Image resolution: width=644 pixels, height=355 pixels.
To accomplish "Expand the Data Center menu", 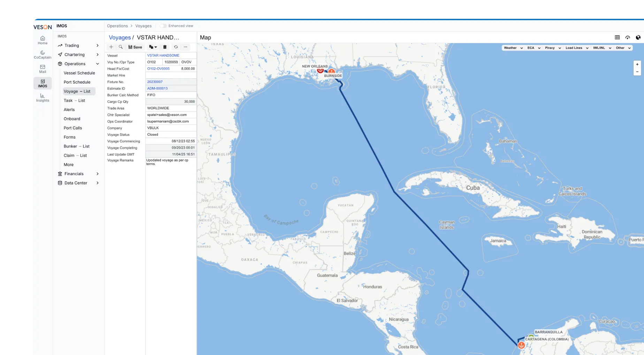I will [x=78, y=183].
